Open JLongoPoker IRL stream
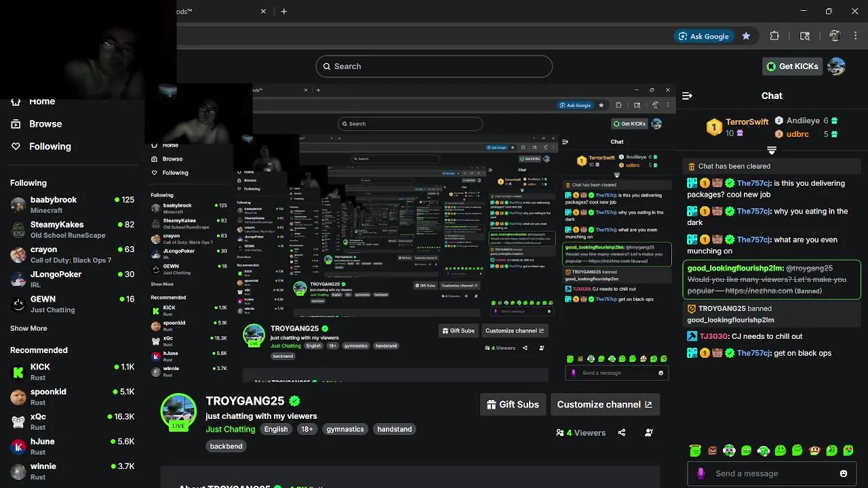 [x=72, y=279]
